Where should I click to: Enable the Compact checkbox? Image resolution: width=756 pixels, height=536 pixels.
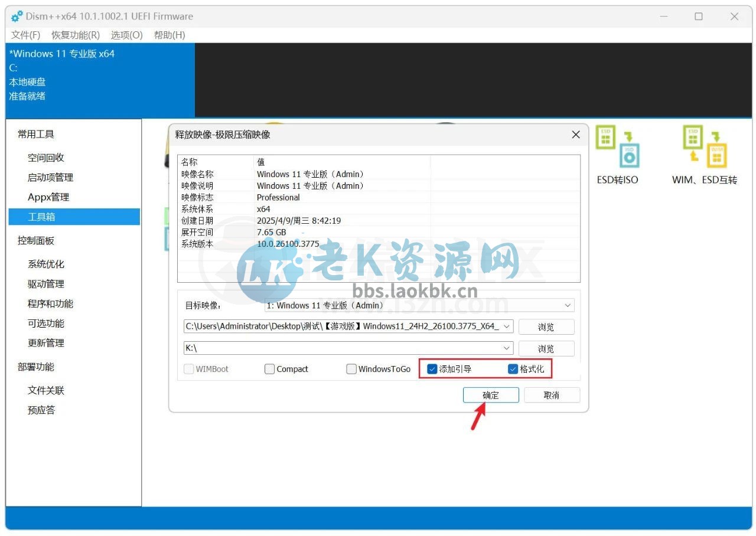[269, 369]
